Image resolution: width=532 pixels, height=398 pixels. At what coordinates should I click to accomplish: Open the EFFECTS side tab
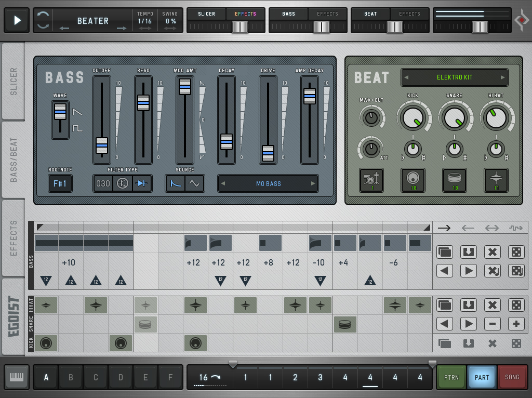[14, 238]
